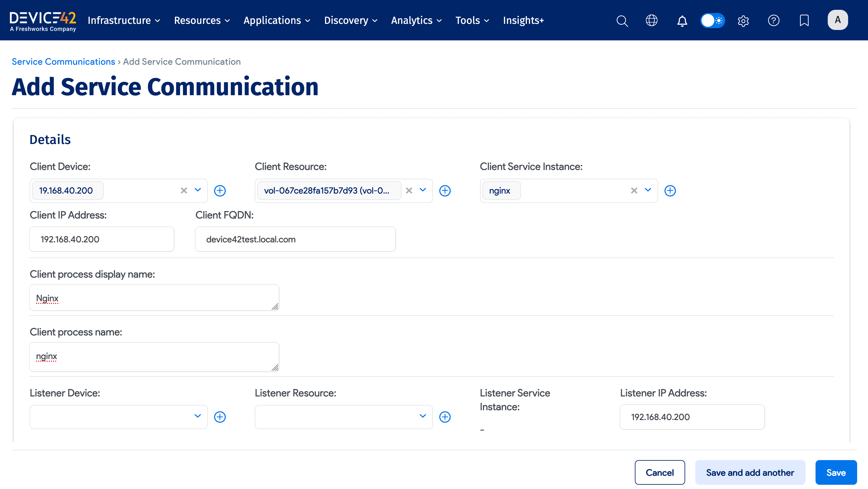Click Save and add another
The width and height of the screenshot is (868, 489).
point(750,472)
